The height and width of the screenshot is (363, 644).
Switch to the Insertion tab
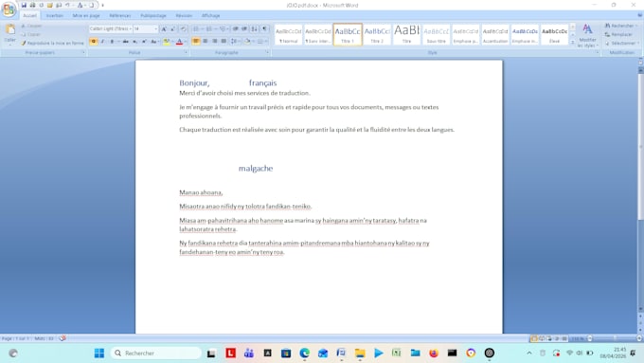pyautogui.click(x=55, y=15)
